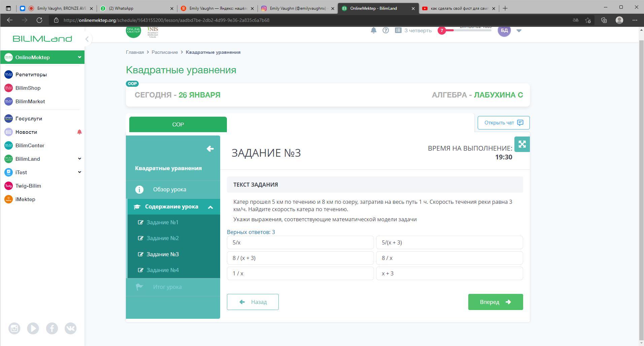Select answer option 8 / x
Image resolution: width=644 pixels, height=346 pixels.
[x=449, y=258]
